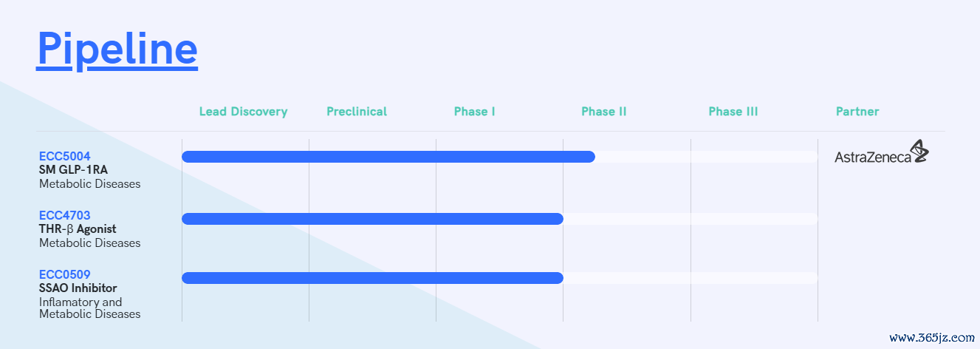Click the Phase II column header

coord(604,112)
